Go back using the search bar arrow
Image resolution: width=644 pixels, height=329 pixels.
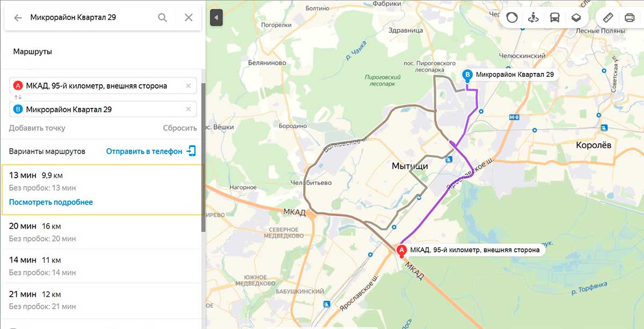click(18, 18)
